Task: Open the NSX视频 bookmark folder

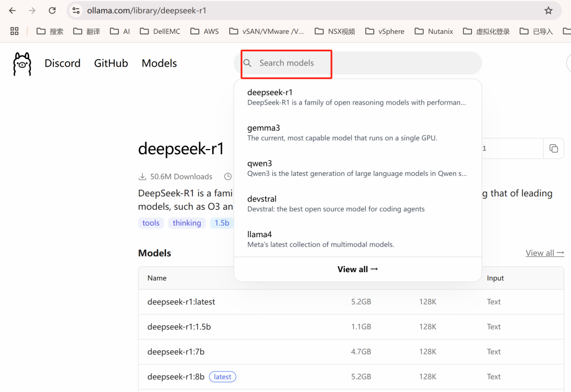Action: pyautogui.click(x=335, y=31)
